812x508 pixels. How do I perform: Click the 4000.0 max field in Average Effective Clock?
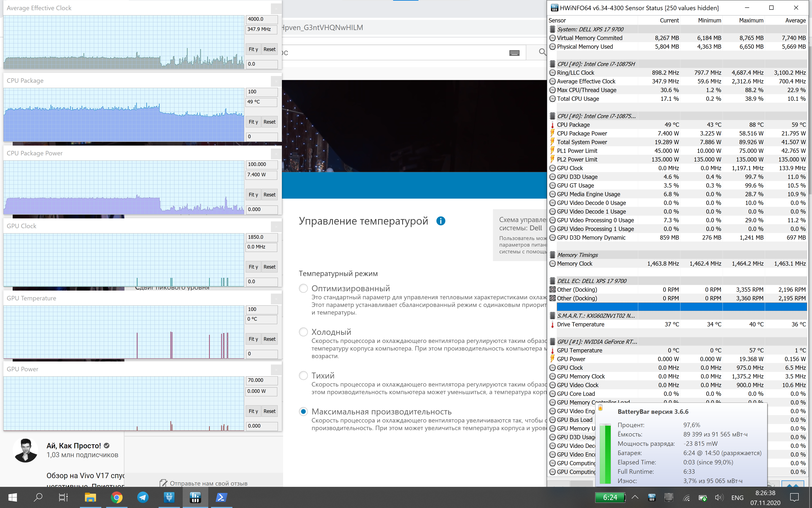262,19
